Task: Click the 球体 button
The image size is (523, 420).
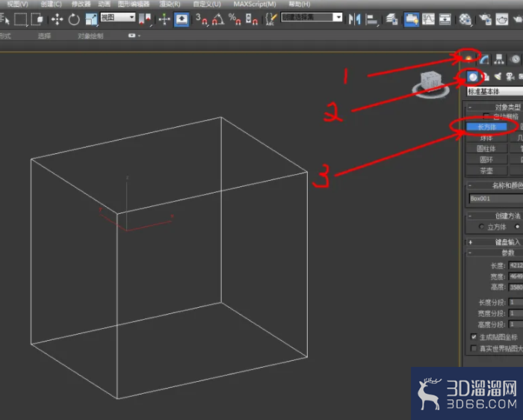Action: 486,138
